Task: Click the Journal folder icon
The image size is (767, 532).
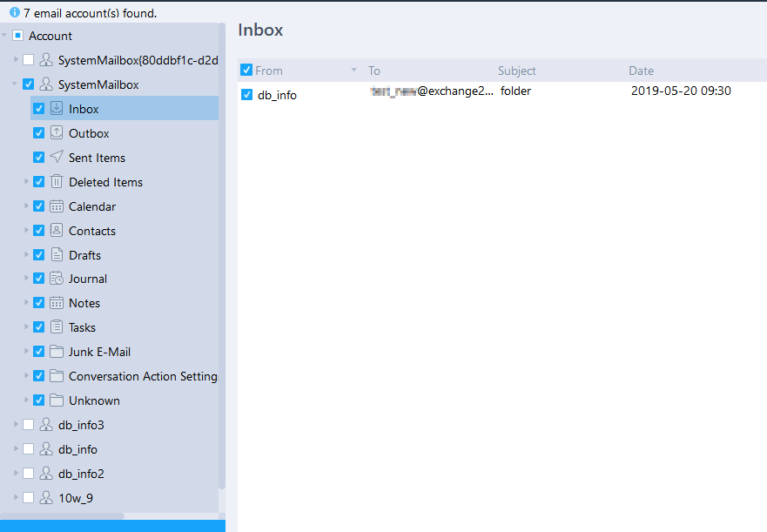Action: [x=56, y=279]
